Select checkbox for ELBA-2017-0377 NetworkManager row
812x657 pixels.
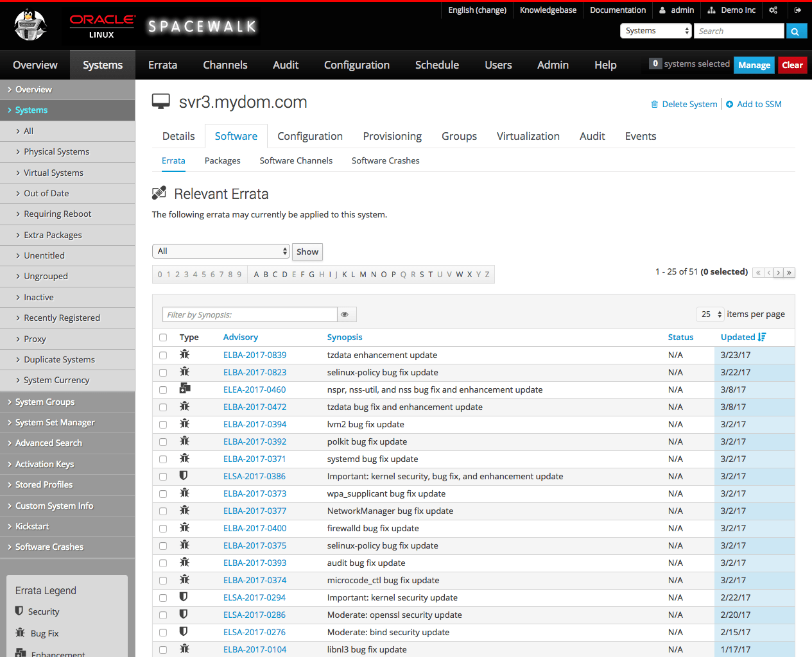(x=163, y=511)
